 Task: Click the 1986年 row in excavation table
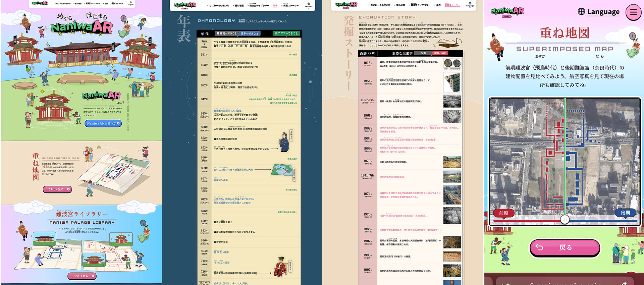pyautogui.click(x=411, y=230)
